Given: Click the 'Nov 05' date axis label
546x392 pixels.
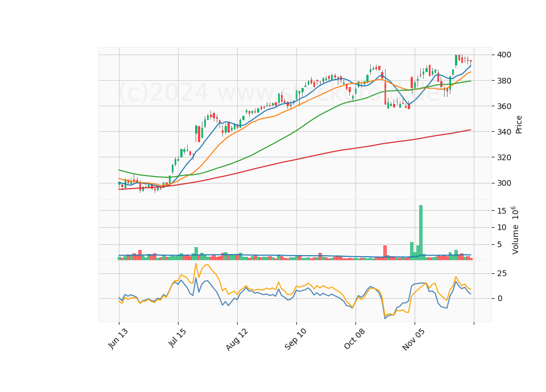Looking at the screenshot, I should [x=413, y=339].
